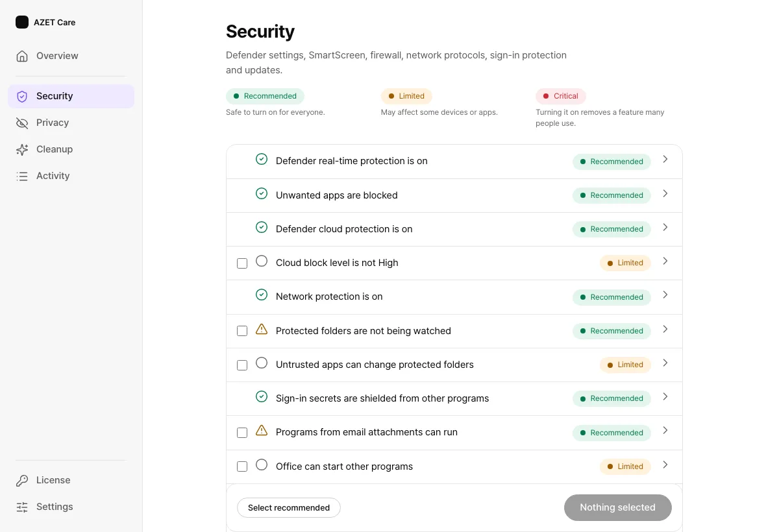The height and width of the screenshot is (532, 766).
Task: Click the green check icon for Defender cloud protection
Action: 262,227
